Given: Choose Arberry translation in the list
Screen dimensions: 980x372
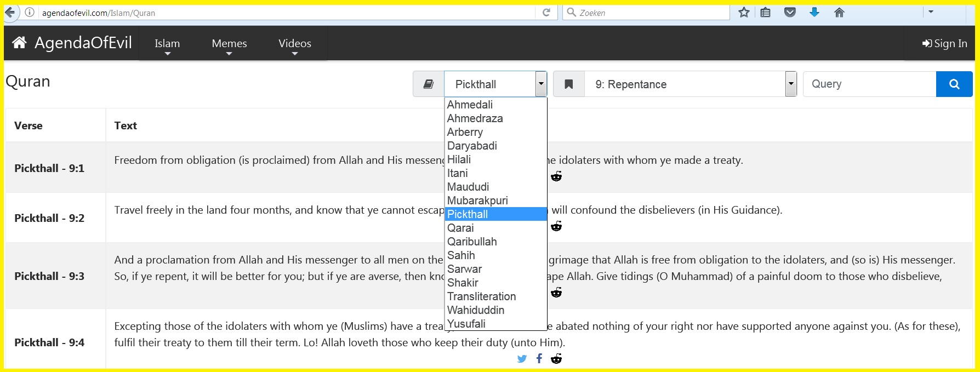Looking at the screenshot, I should 465,132.
